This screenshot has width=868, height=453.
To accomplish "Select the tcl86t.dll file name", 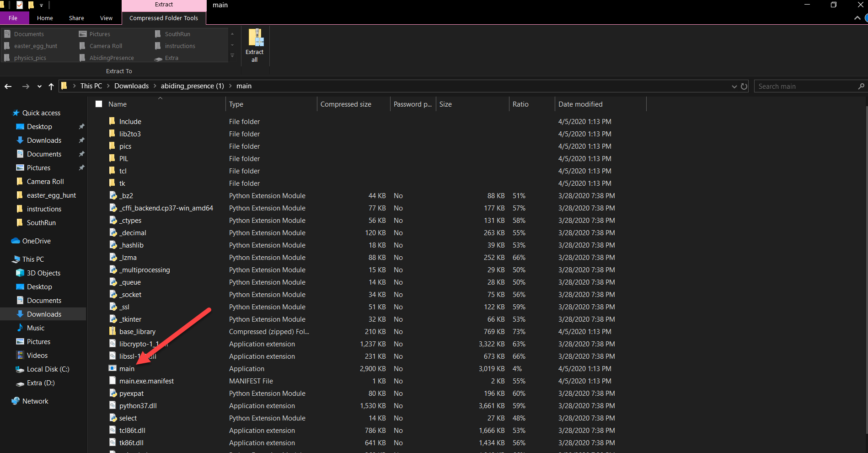I will coord(132,431).
